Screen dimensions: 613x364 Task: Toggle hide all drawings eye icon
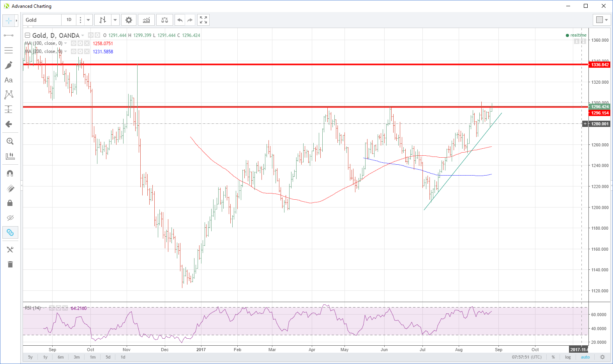(10, 218)
